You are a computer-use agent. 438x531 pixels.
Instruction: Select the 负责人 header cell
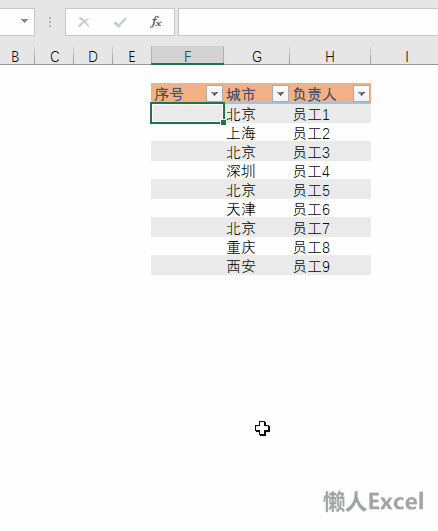[x=330, y=93]
